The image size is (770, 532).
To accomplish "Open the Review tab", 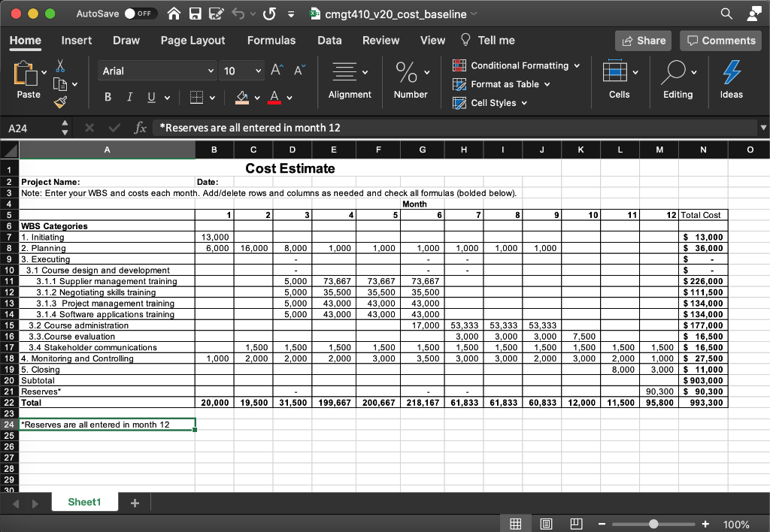I will tap(381, 41).
